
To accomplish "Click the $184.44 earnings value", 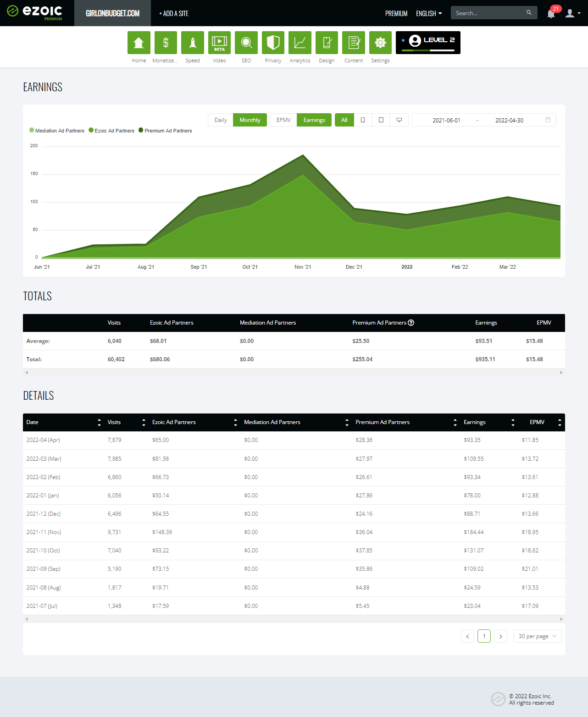I will pyautogui.click(x=474, y=532).
